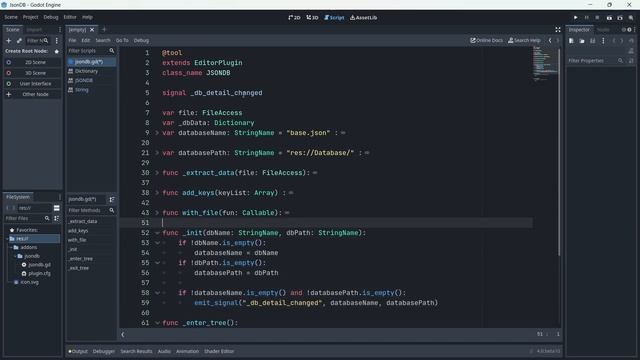Click Search Help button

click(x=524, y=40)
